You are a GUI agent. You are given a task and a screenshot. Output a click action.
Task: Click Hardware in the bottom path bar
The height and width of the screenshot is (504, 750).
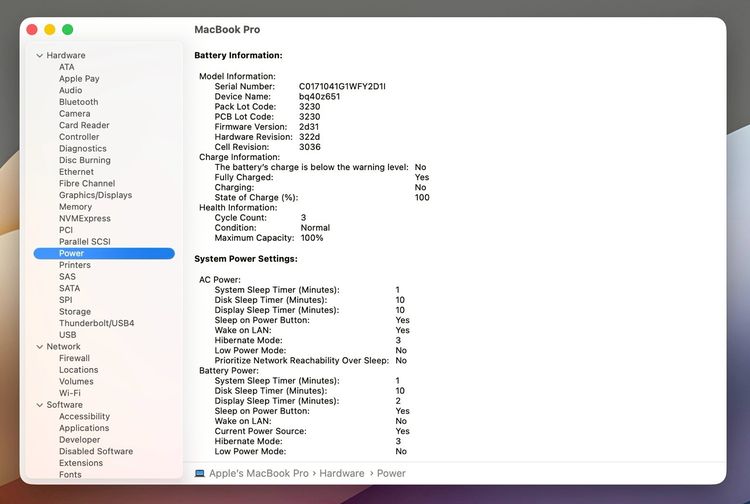coord(342,473)
